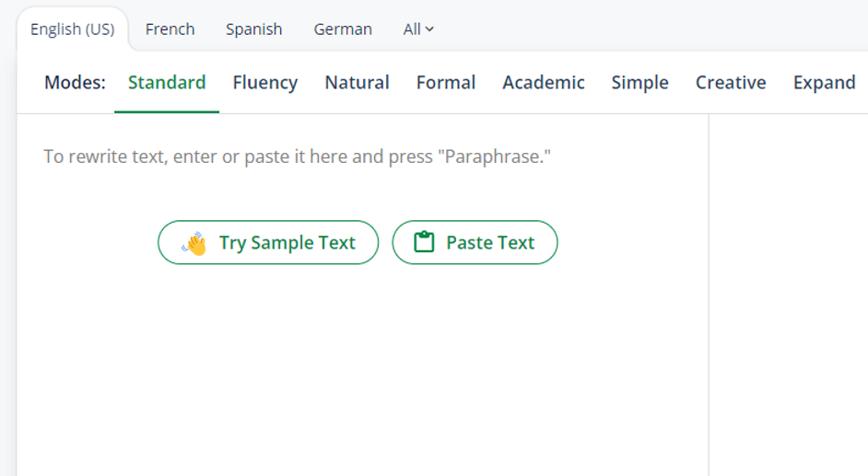
Task: Select the German language tab
Action: click(x=343, y=29)
